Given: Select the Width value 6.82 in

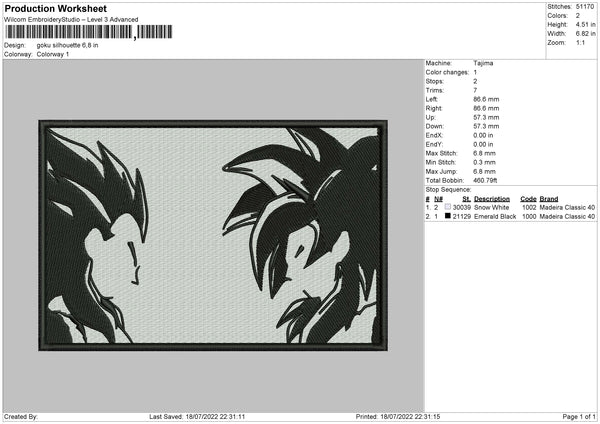Looking at the screenshot, I should coord(585,34).
